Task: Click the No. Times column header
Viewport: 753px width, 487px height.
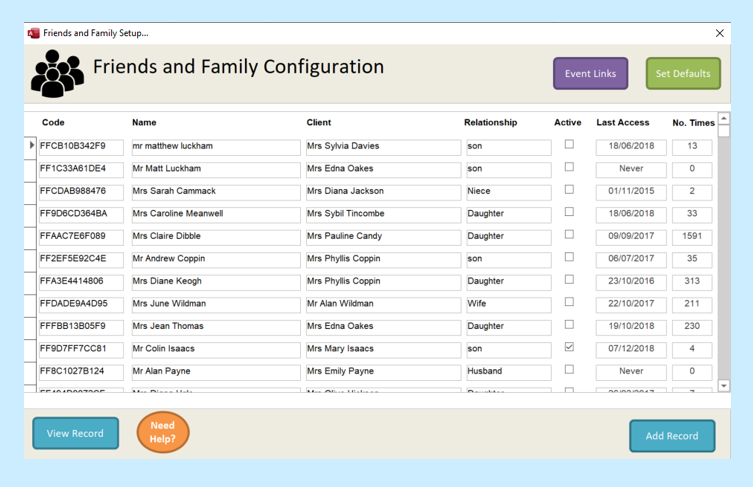Action: [x=693, y=123]
